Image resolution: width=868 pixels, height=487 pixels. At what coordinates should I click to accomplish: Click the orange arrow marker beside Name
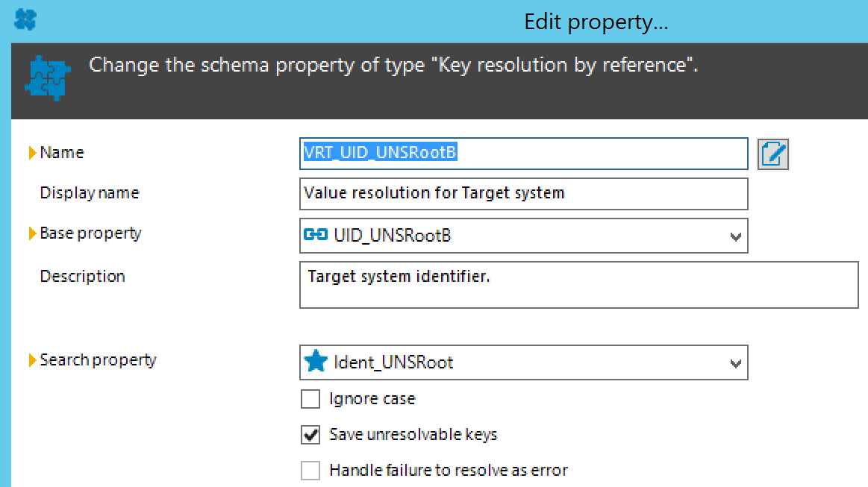coord(32,152)
